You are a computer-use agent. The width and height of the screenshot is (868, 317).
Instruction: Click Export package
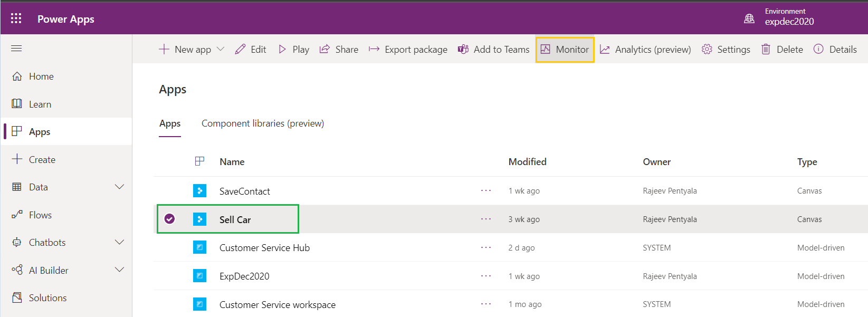(408, 49)
